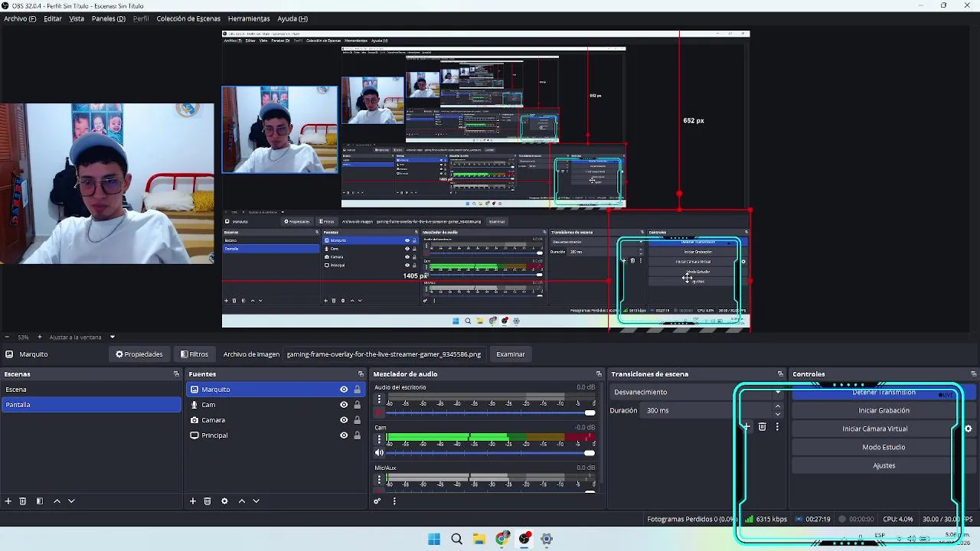Open the Editar menu
Viewport: 980px width, 551px height.
(x=53, y=18)
